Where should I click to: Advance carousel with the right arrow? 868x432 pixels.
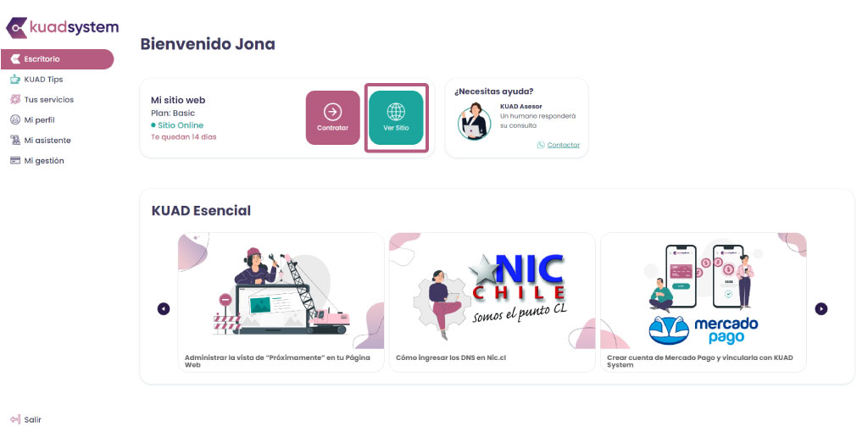[x=821, y=308]
